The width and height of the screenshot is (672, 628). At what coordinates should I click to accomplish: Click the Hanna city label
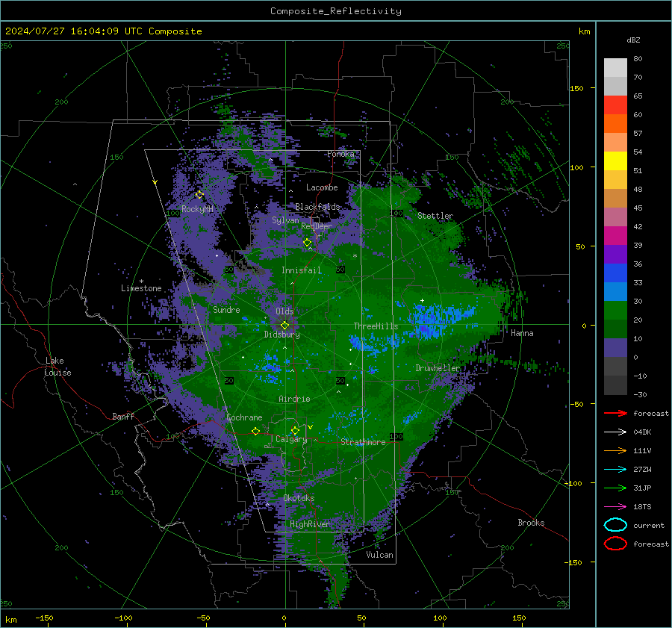coord(522,333)
